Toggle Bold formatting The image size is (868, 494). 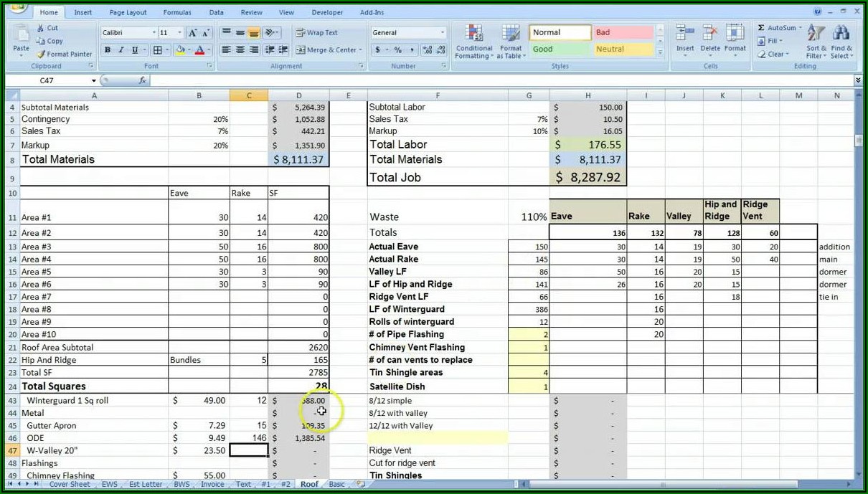click(108, 50)
